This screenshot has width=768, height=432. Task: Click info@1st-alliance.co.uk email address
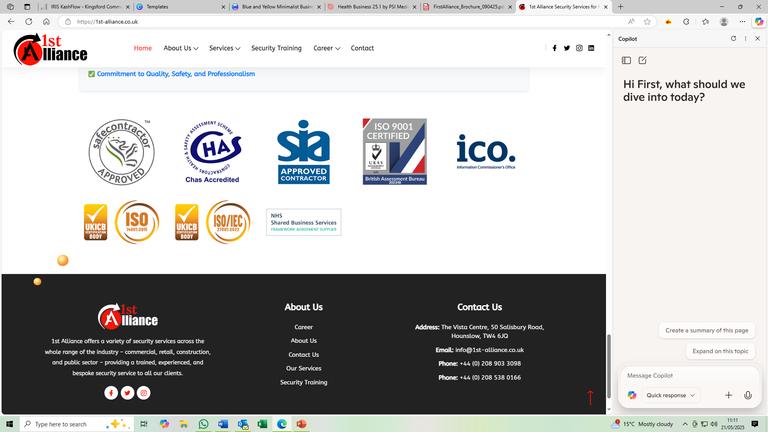[x=489, y=350]
